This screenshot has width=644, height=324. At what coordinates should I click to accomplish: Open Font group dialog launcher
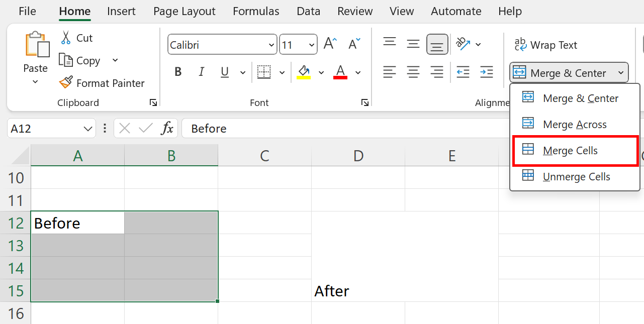point(365,102)
